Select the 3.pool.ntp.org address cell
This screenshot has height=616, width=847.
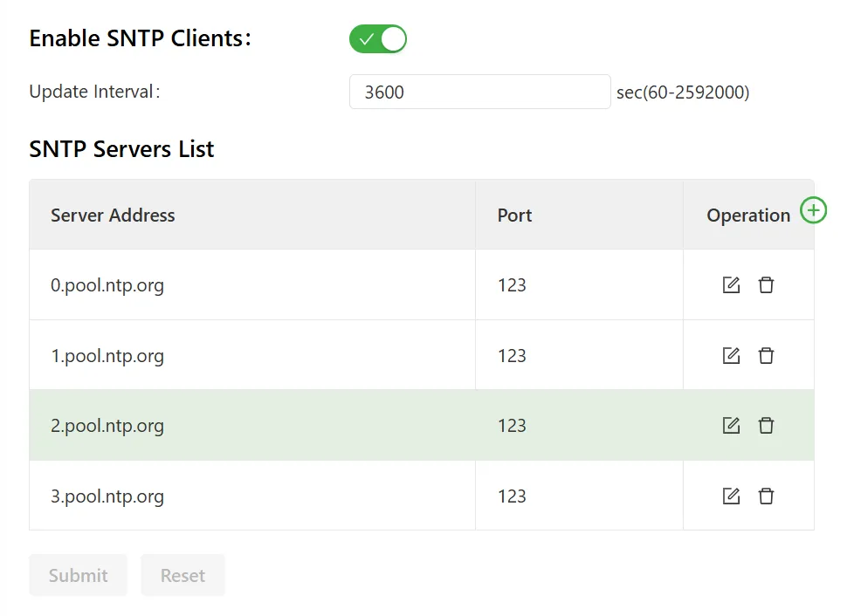[x=252, y=496]
